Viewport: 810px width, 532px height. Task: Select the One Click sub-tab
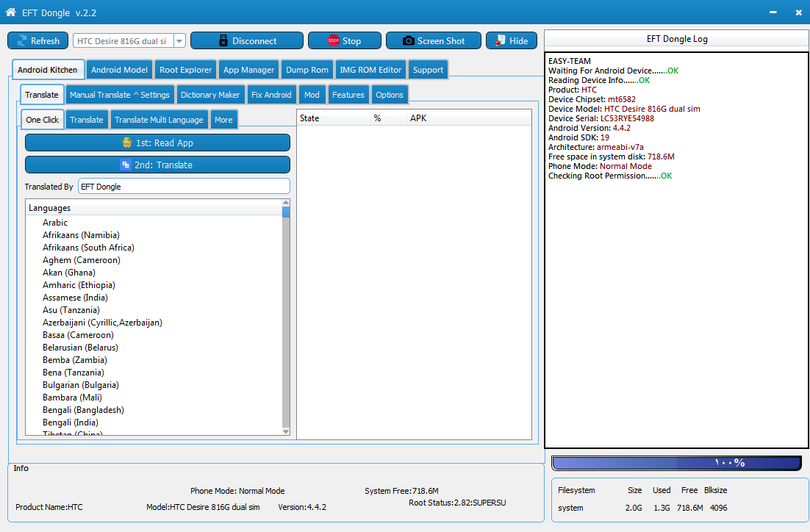tap(43, 119)
